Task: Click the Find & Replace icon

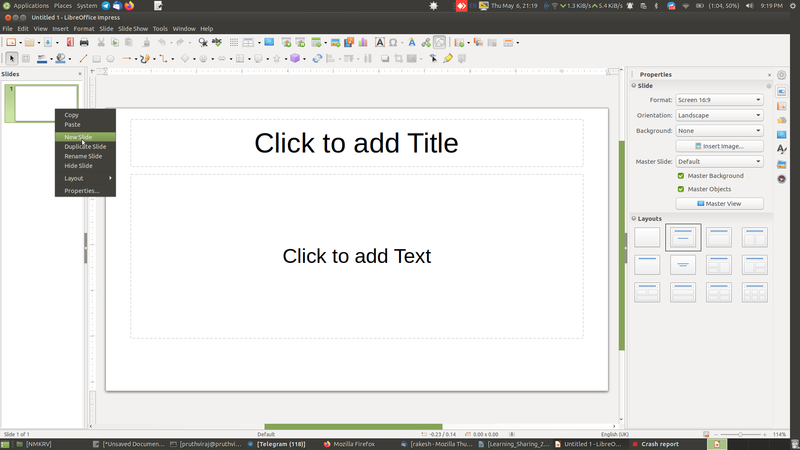Action: [x=203, y=42]
